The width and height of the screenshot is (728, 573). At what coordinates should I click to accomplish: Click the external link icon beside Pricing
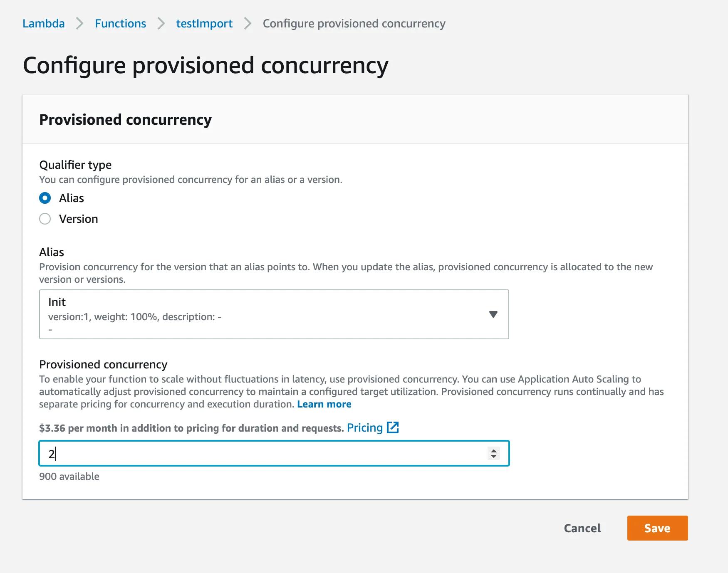[393, 427]
